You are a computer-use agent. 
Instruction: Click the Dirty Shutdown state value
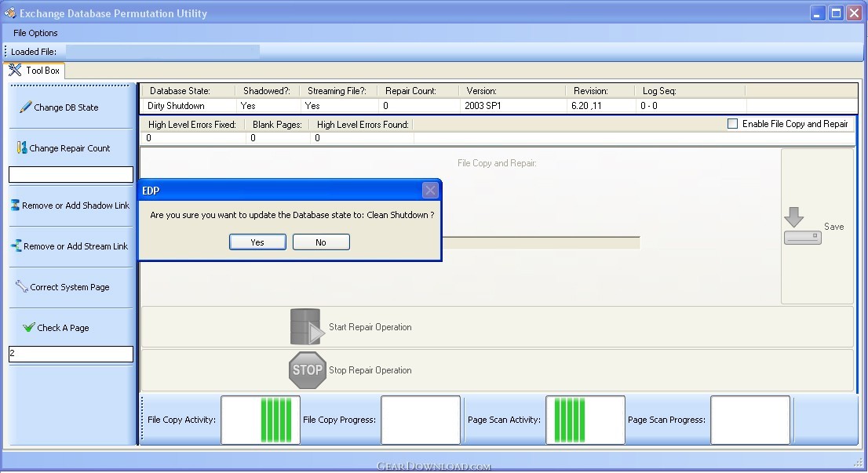click(x=176, y=106)
